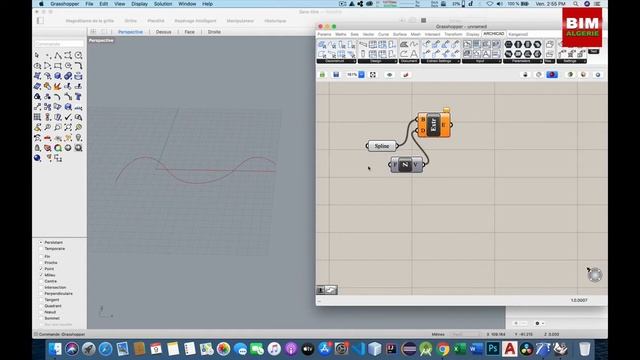Image resolution: width=640 pixels, height=360 pixels.
Task: Expand the Input panel in ARCHICAD tab
Action: [x=482, y=61]
